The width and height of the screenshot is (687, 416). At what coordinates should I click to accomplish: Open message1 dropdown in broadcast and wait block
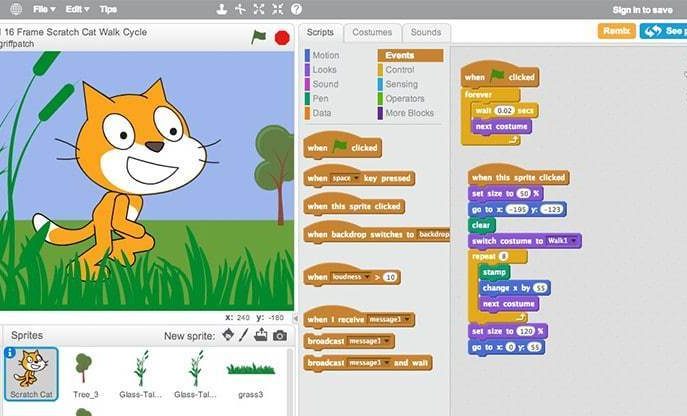pos(369,363)
